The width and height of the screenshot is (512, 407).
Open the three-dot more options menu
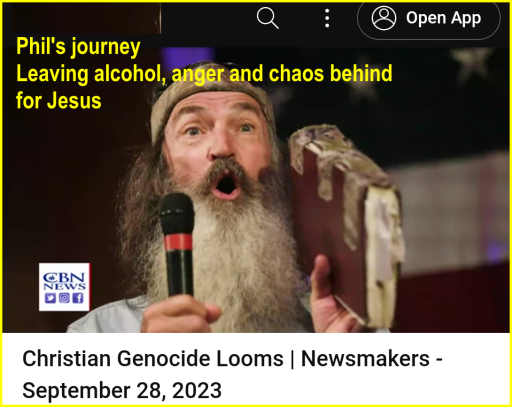point(327,18)
